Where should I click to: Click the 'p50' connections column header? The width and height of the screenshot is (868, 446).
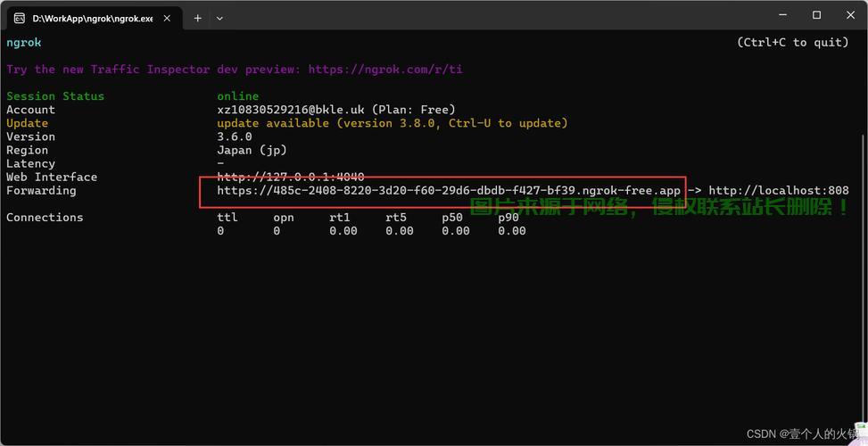(452, 218)
